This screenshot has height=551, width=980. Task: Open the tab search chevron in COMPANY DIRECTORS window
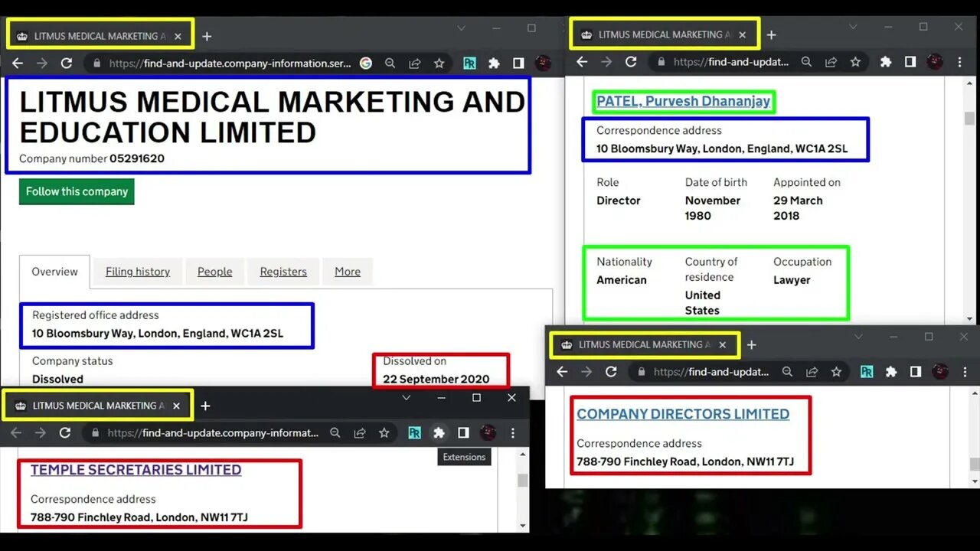(x=858, y=337)
